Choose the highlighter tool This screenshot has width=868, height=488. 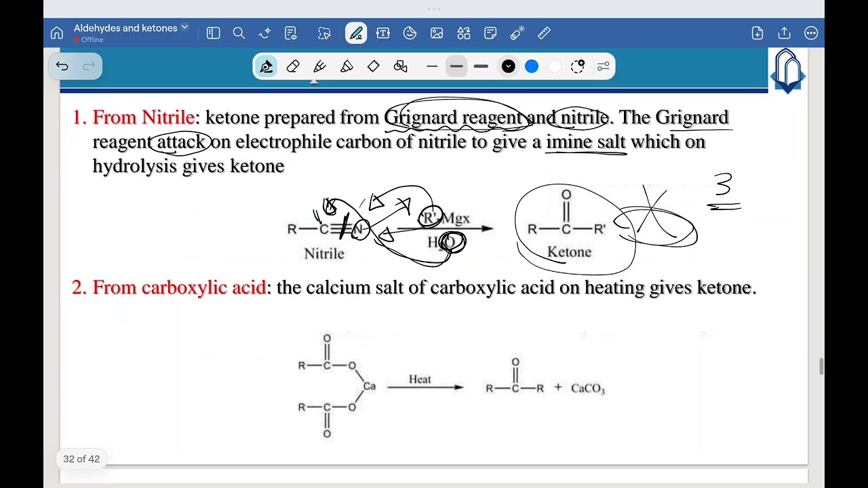347,66
